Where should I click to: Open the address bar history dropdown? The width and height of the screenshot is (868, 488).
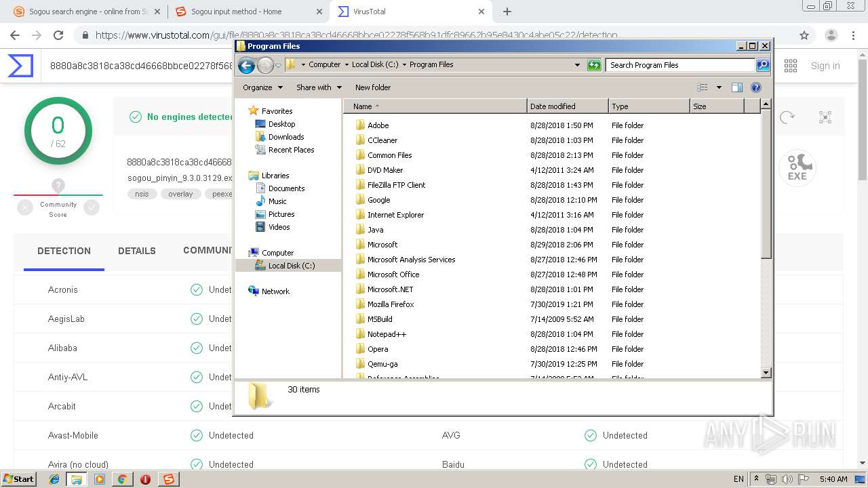pos(577,65)
